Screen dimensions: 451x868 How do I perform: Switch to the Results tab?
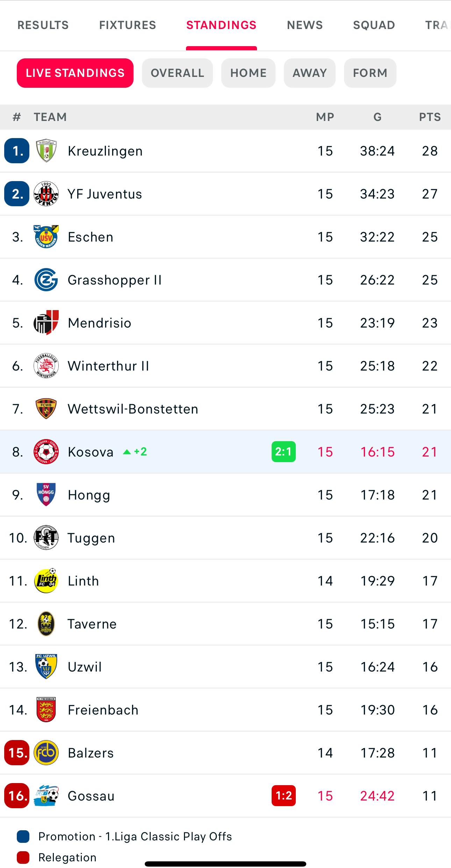43,25
